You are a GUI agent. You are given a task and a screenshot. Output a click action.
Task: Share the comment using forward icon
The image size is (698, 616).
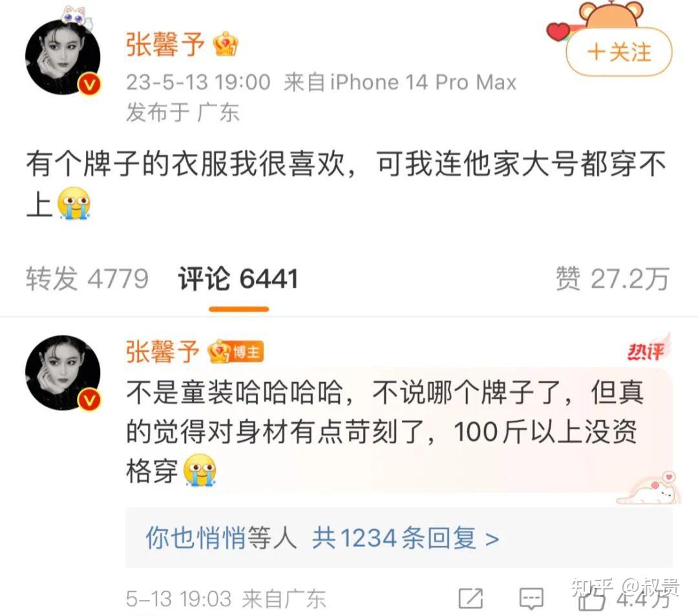471,599
